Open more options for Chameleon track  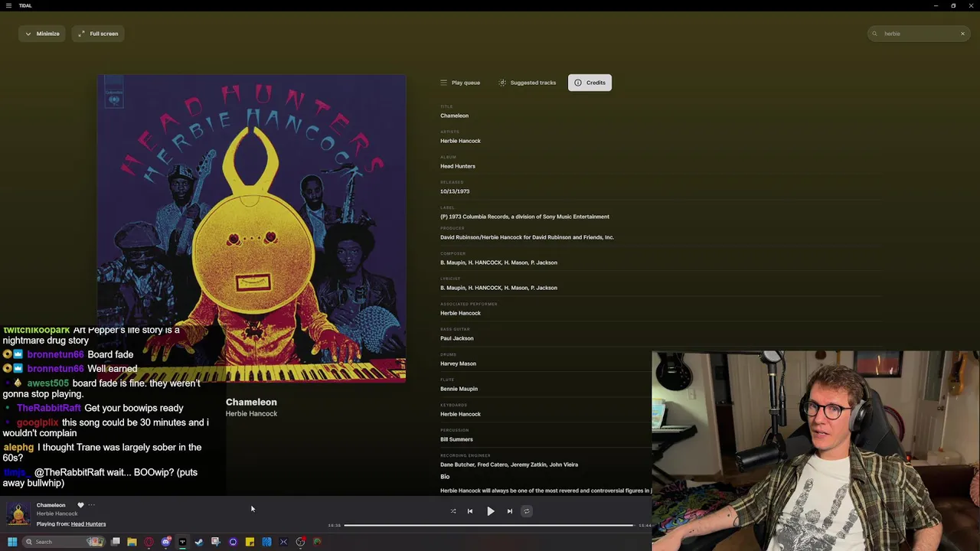pos(91,505)
